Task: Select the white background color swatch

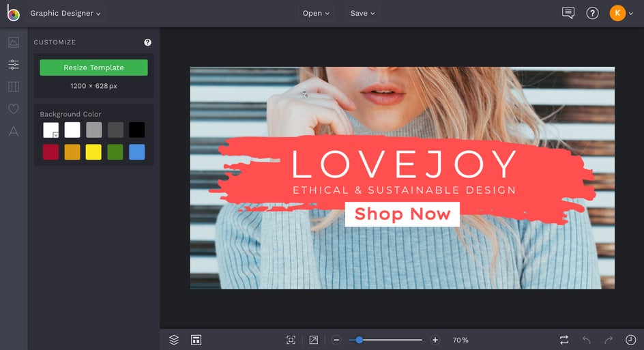Action: pyautogui.click(x=72, y=130)
